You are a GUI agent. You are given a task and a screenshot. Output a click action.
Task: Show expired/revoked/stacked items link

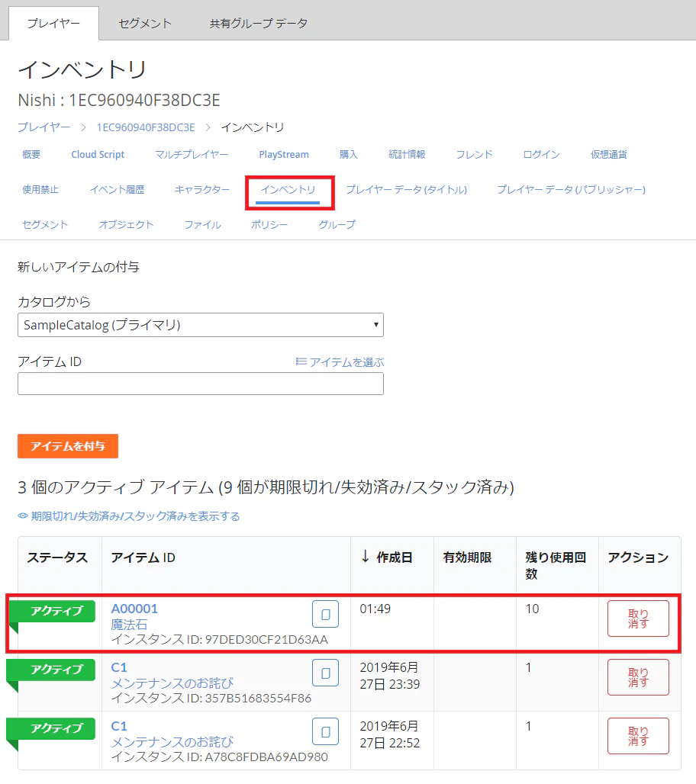129,516
